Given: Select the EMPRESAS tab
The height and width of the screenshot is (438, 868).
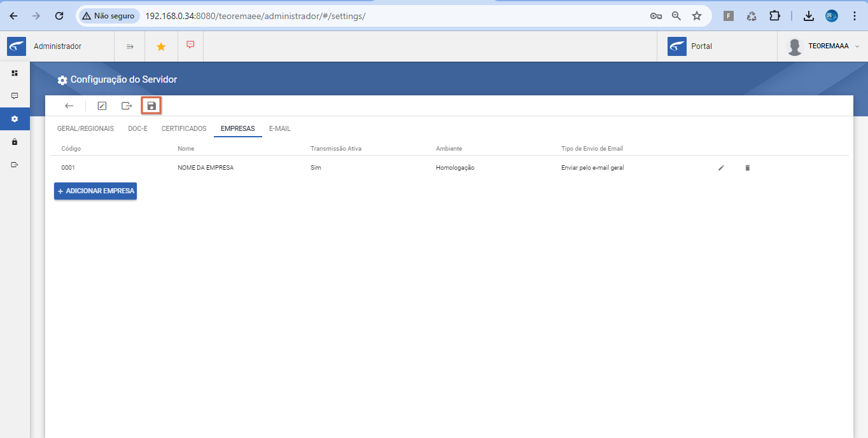Looking at the screenshot, I should pos(238,128).
